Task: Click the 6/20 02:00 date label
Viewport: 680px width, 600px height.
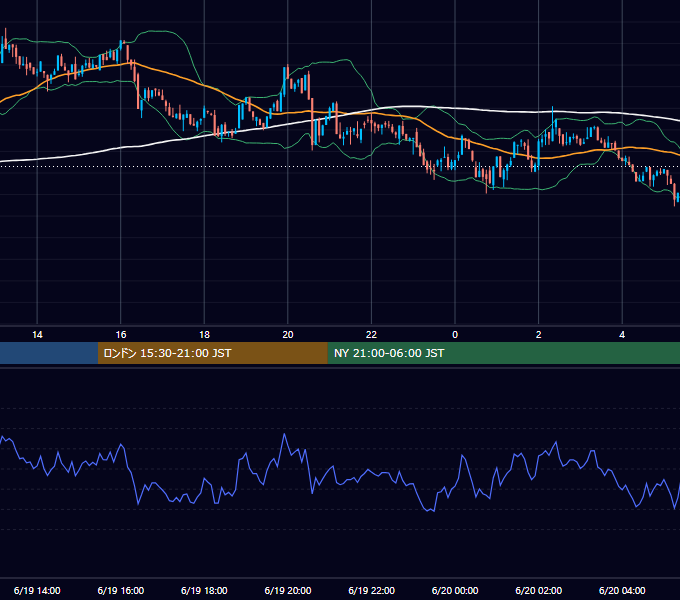Action: point(539,590)
